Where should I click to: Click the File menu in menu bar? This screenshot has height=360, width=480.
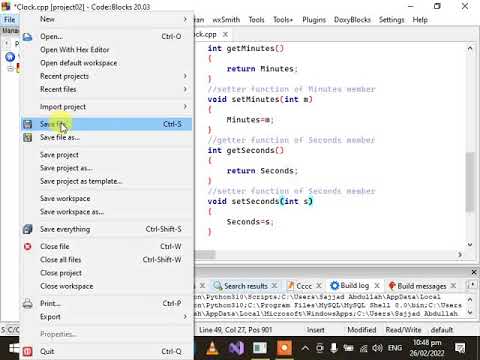pos(10,20)
